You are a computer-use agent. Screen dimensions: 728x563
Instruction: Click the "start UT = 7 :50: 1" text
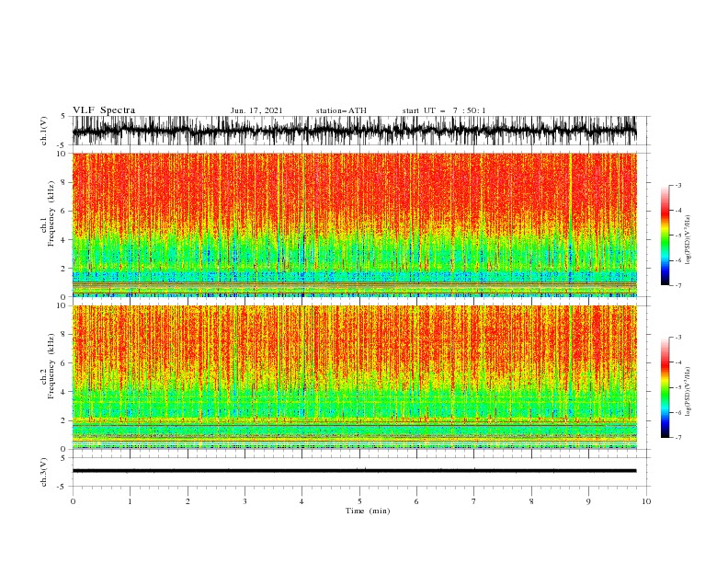pos(444,110)
